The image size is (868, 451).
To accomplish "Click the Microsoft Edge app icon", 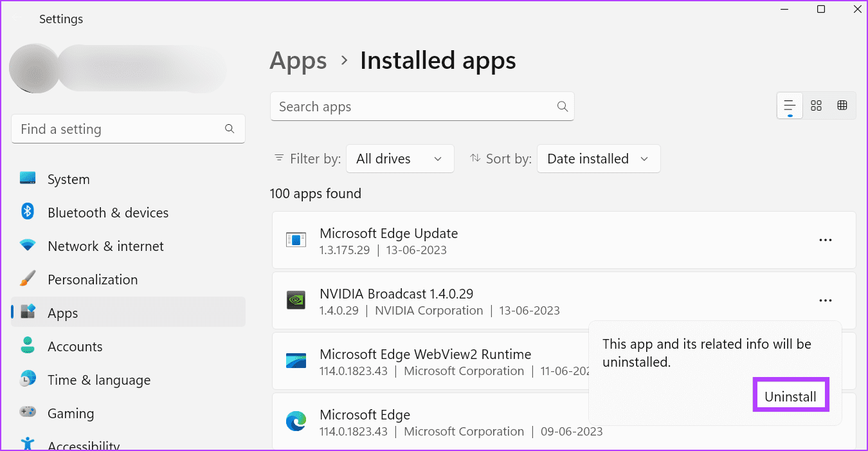I will [x=296, y=421].
